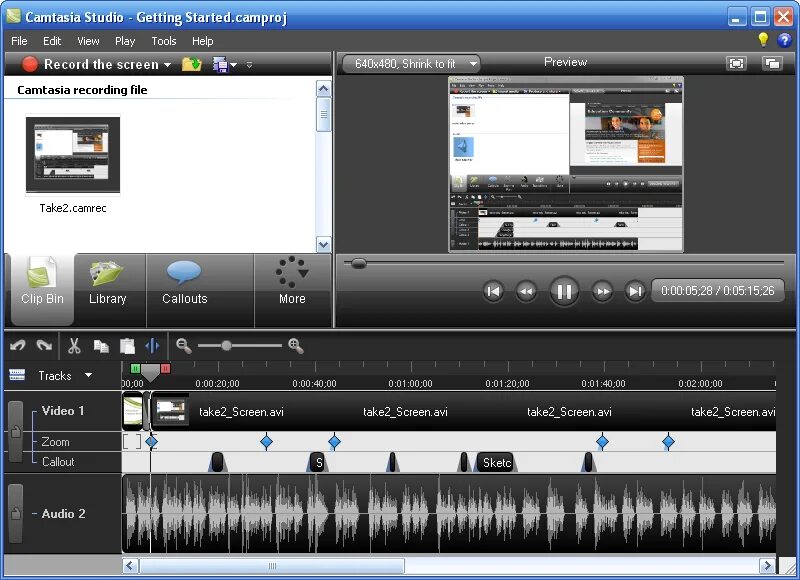The width and height of the screenshot is (800, 580).
Task: Open the Tools menu
Action: [164, 41]
